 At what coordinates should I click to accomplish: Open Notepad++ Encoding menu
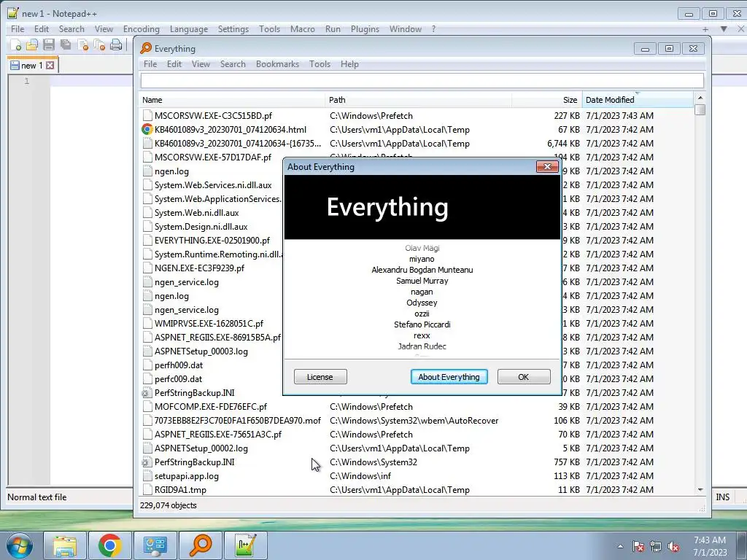(x=141, y=29)
